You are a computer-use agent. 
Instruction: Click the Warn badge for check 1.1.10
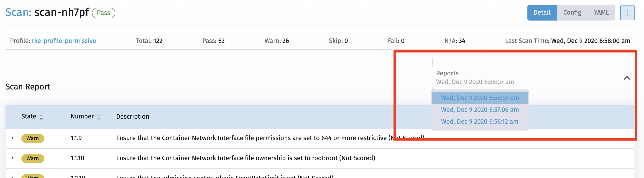33,158
